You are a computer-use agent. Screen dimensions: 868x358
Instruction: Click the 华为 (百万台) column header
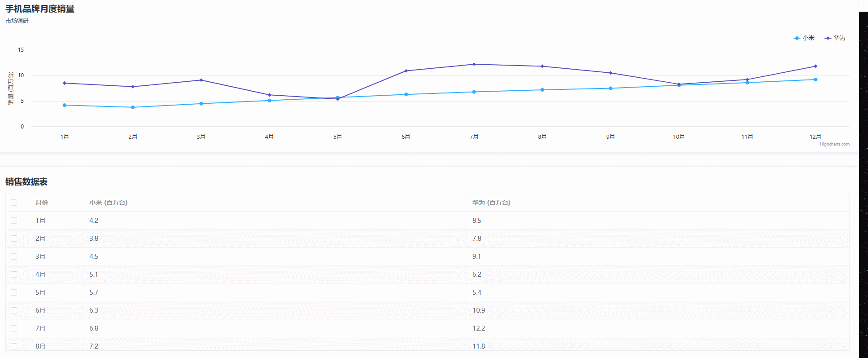point(658,203)
